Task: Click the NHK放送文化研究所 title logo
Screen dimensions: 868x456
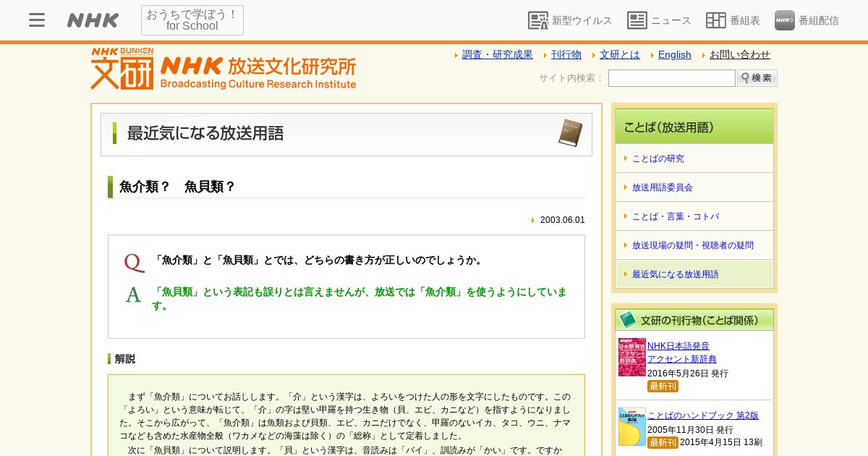Action: [x=258, y=72]
